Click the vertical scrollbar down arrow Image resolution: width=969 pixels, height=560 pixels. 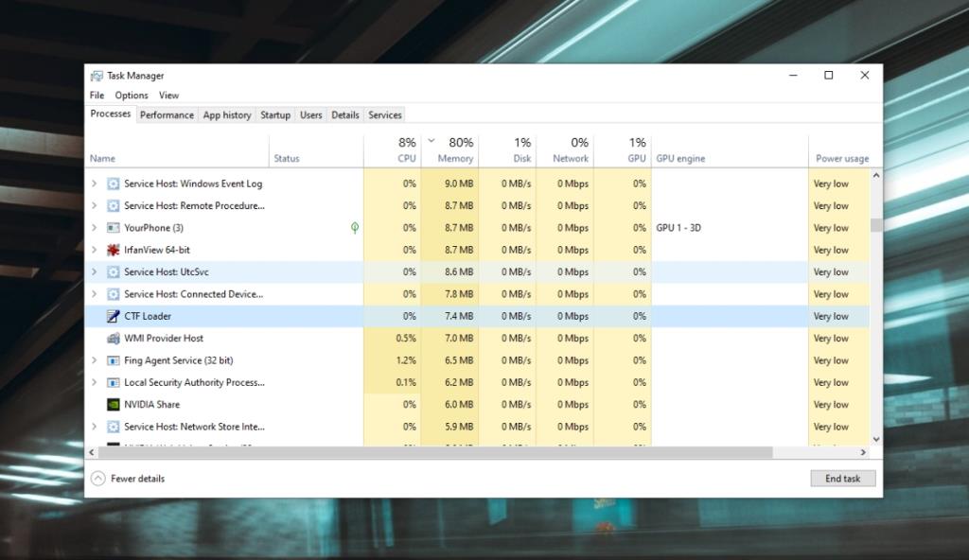point(876,439)
